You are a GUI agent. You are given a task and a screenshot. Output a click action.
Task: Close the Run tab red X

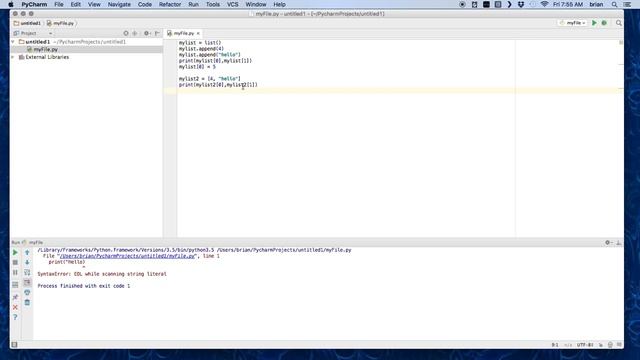coord(15,307)
